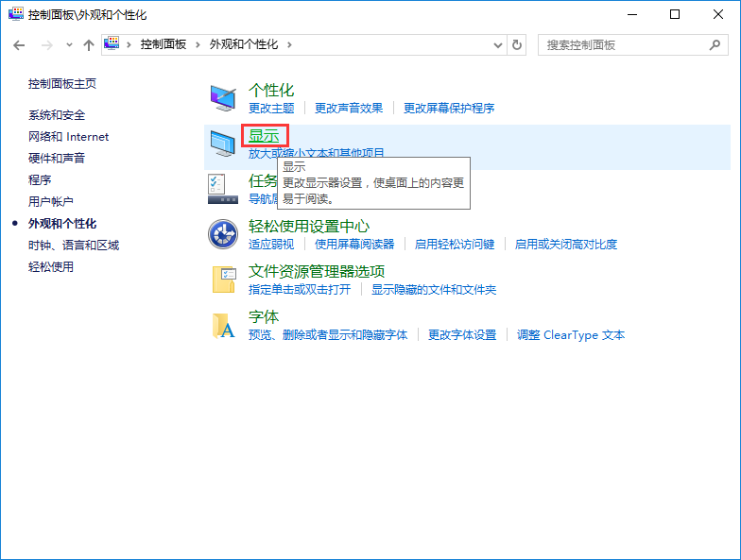Click the File Explorer Options folder icon
The width and height of the screenshot is (741, 560).
click(223, 280)
